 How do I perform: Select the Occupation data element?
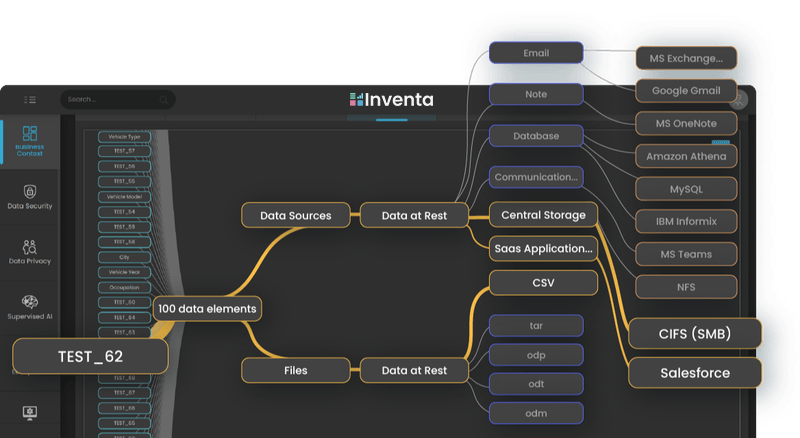point(124,287)
